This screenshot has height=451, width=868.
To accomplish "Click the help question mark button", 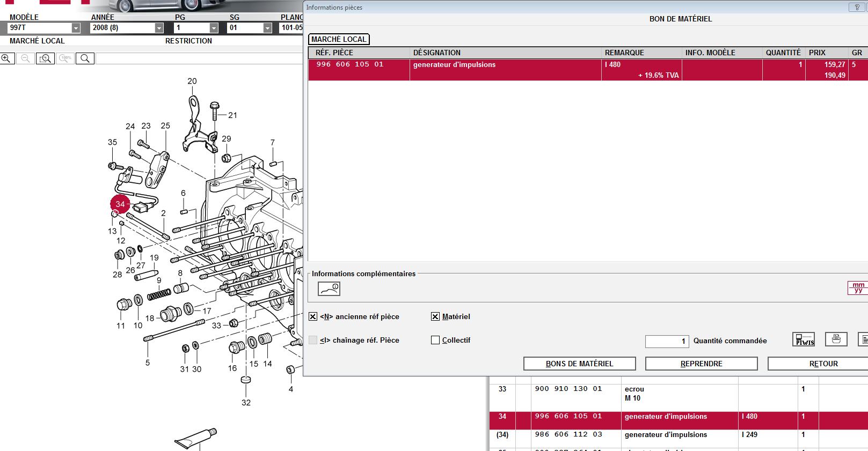I will 856,8.
